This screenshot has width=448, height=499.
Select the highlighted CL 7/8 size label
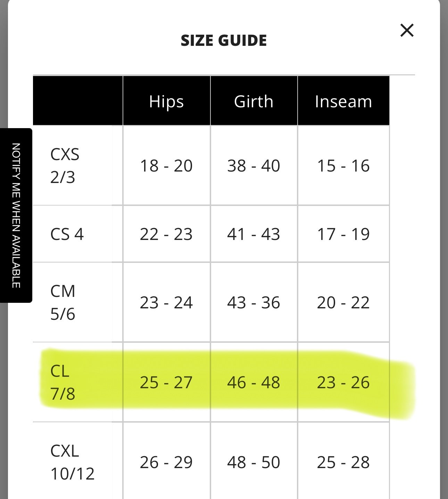click(x=63, y=382)
